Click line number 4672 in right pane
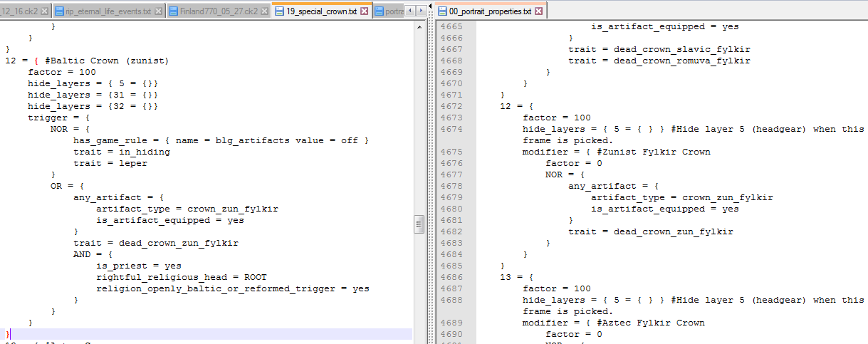The width and height of the screenshot is (868, 344). click(451, 106)
